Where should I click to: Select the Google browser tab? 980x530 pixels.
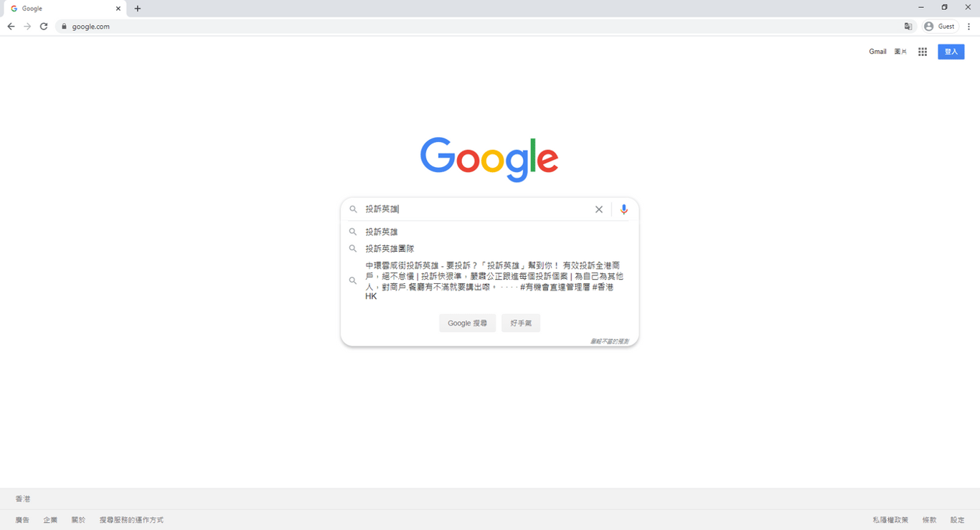coord(65,9)
